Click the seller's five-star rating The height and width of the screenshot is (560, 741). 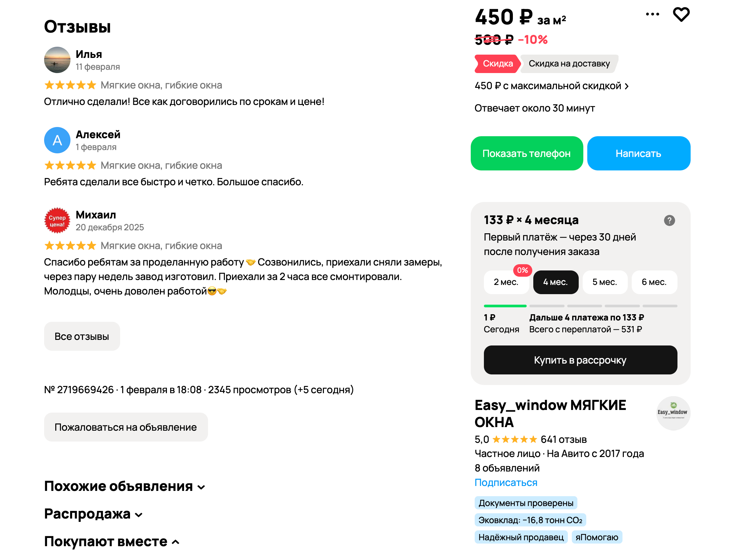coord(515,439)
